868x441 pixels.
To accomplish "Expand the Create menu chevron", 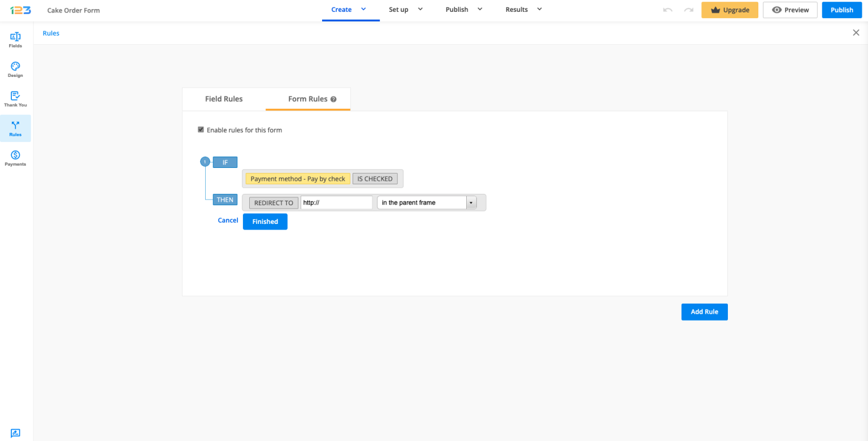I will coord(363,9).
